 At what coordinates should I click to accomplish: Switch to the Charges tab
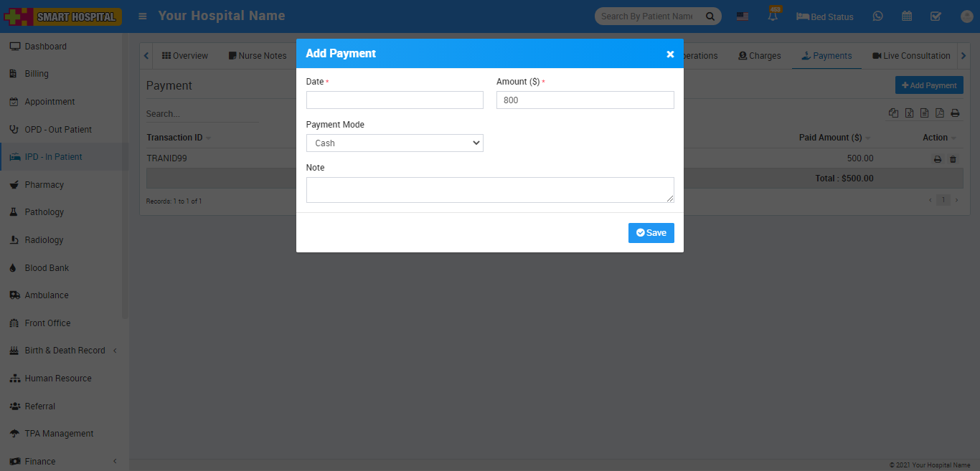tap(759, 56)
